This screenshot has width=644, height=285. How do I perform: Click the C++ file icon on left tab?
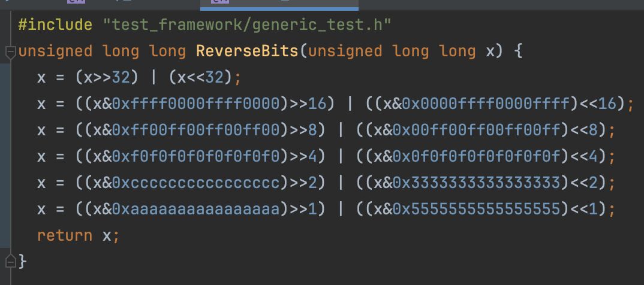pyautogui.click(x=76, y=2)
